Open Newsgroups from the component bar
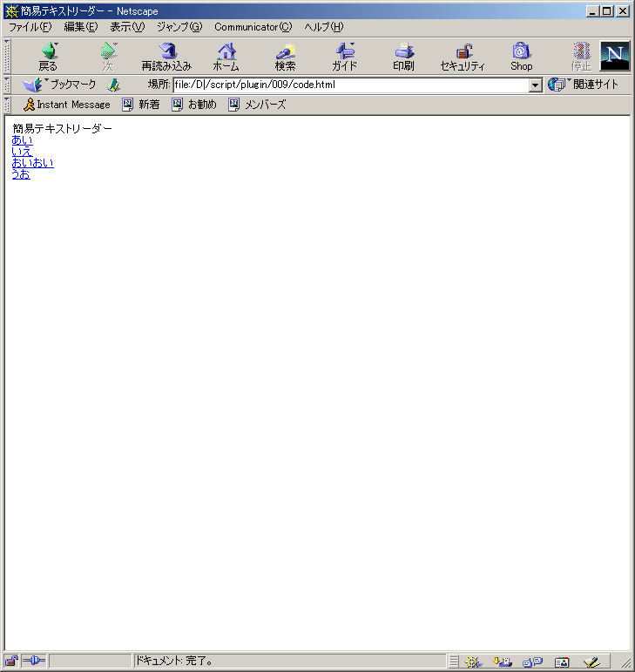635x672 pixels. pos(533,662)
